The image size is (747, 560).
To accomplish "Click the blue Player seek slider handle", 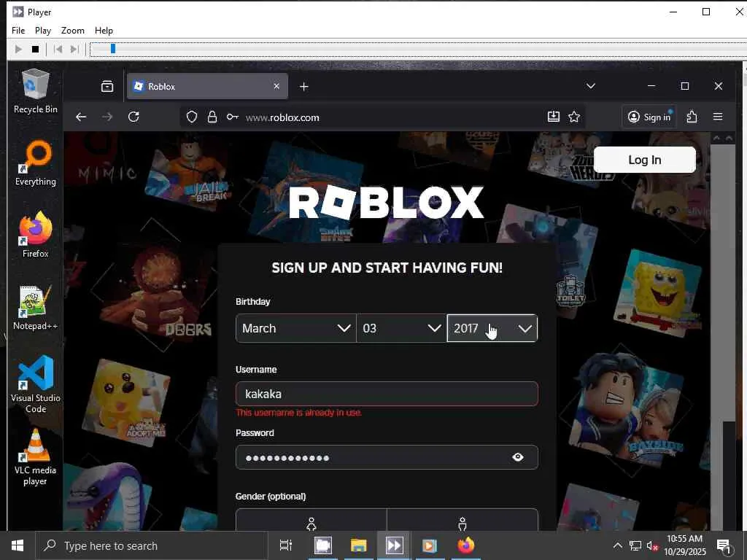I will (113, 49).
